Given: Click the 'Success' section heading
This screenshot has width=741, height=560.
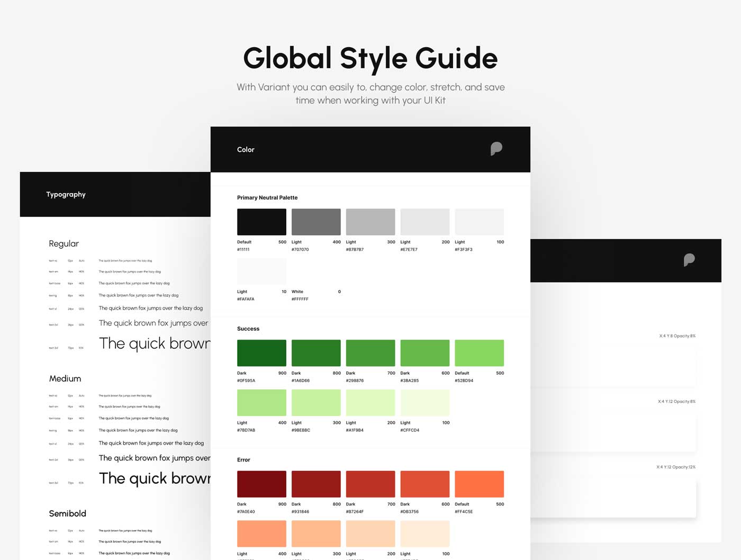Looking at the screenshot, I should click(248, 329).
